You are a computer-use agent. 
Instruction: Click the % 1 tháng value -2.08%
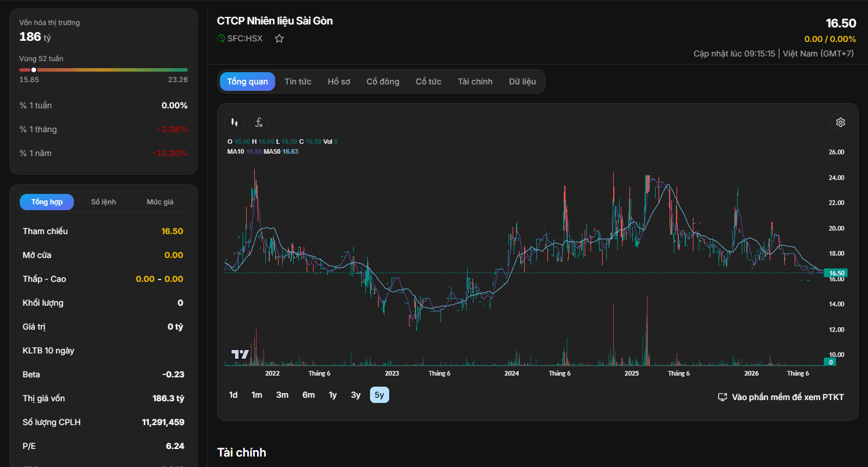click(172, 129)
